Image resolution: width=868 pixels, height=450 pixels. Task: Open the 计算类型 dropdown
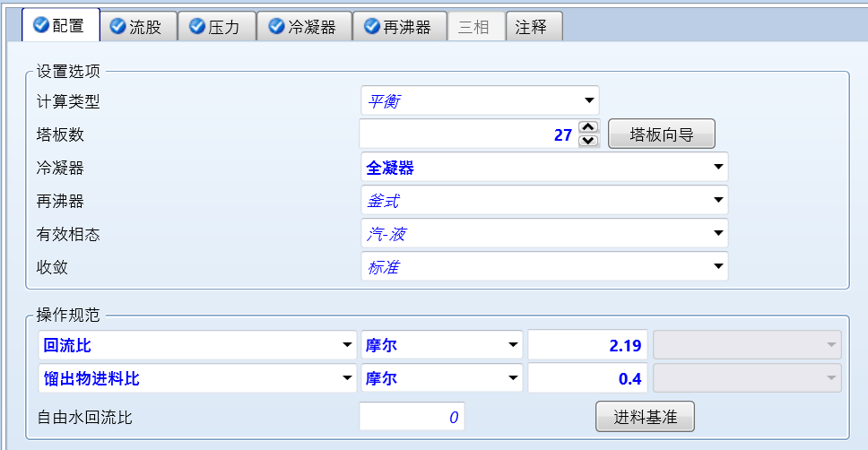(589, 100)
